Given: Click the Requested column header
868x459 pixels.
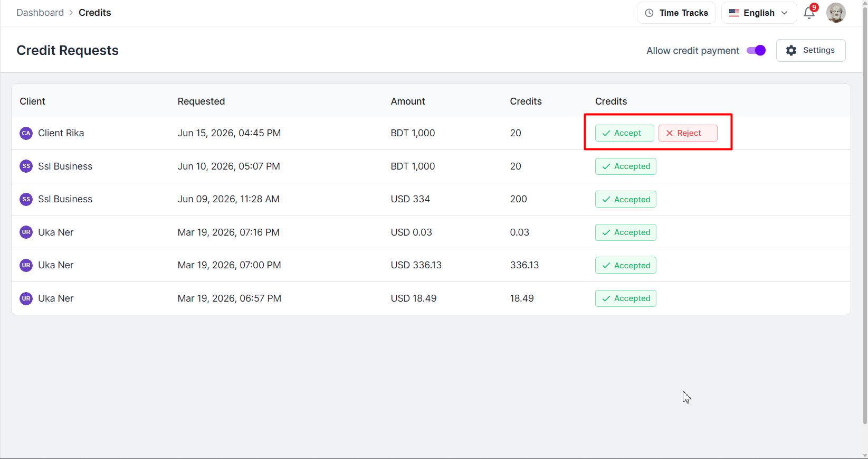Looking at the screenshot, I should point(201,101).
